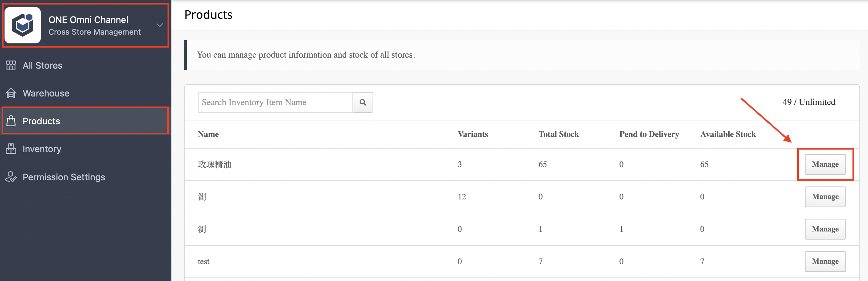Click the Name column header
This screenshot has width=868, height=281.
[208, 134]
